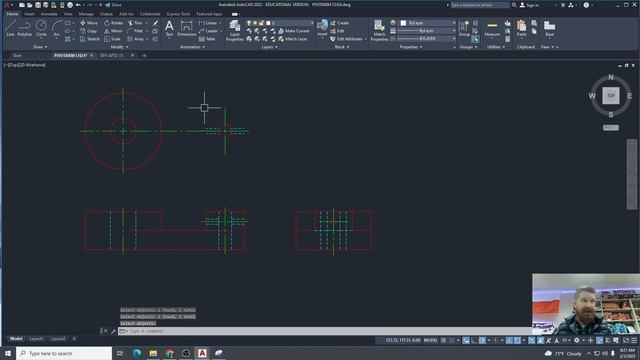640x360 pixels.
Task: Select the Polyline tool
Action: [x=24, y=28]
